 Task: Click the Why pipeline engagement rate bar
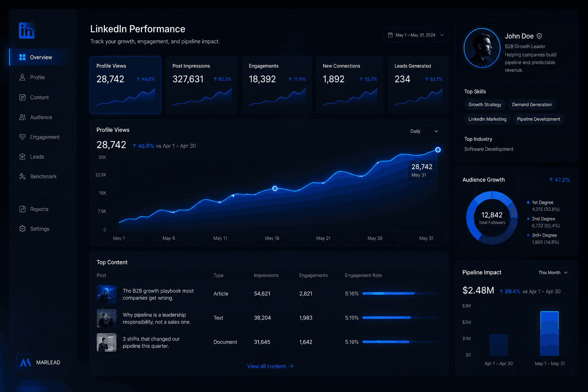point(399,318)
